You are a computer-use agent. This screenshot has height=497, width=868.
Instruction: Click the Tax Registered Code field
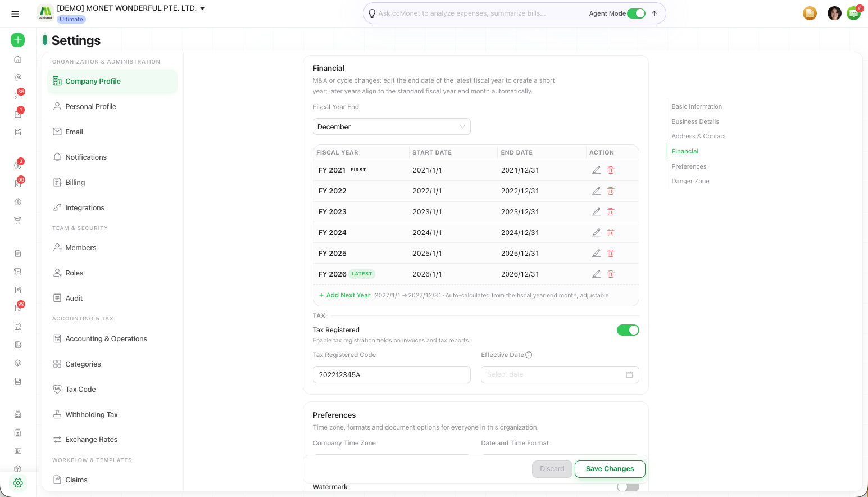pos(392,375)
